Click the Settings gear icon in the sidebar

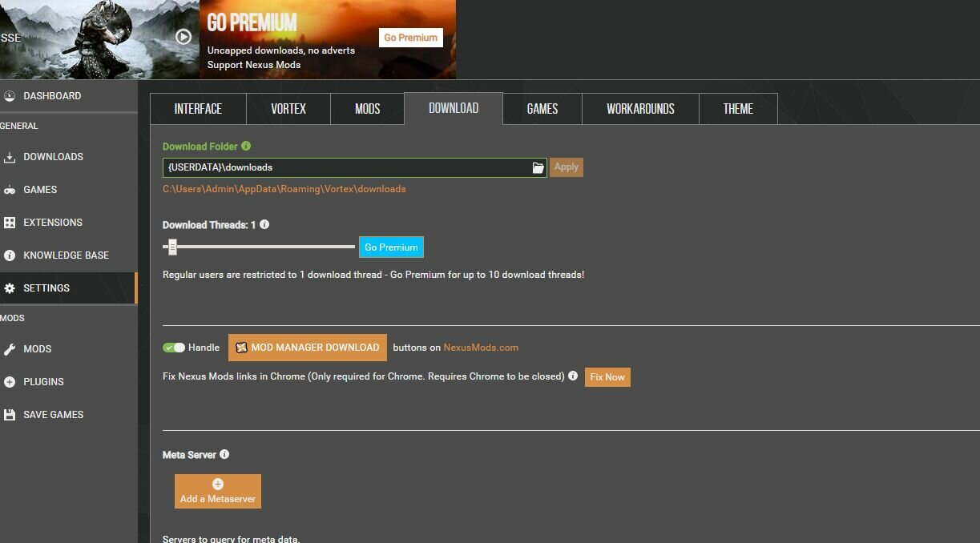(10, 288)
